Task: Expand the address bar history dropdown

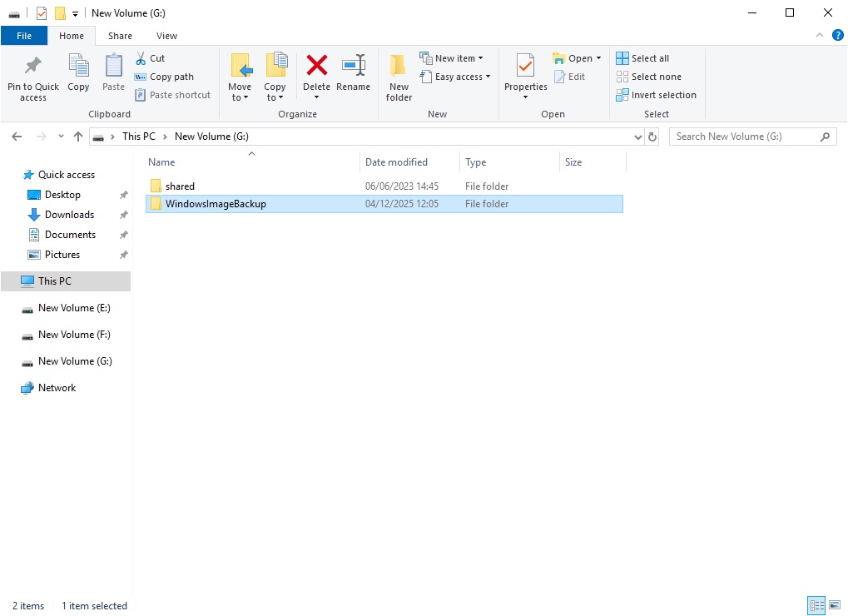Action: 638,137
